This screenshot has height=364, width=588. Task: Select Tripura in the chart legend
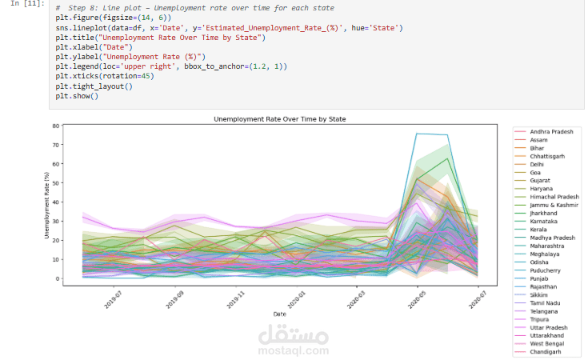[539, 320]
